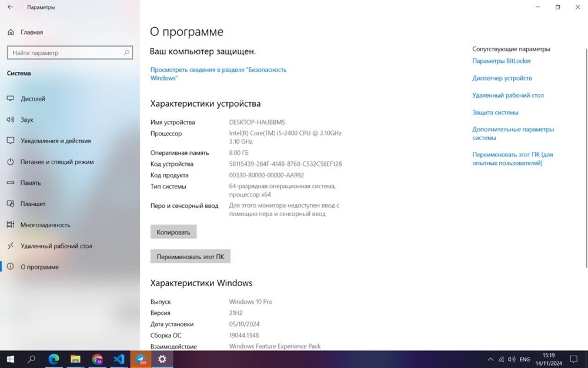Open the Планшет settings
Screen dimensions: 588x368
point(70,204)
